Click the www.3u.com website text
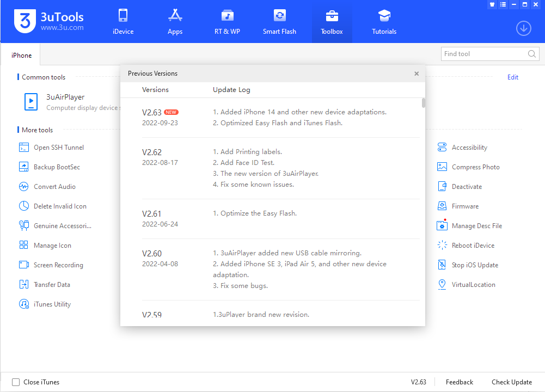This screenshot has width=545, height=392. click(x=62, y=27)
